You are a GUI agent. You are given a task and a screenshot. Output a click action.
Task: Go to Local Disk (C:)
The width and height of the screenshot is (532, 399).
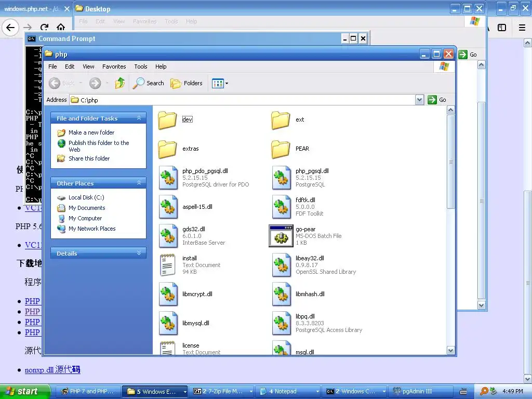pos(86,197)
